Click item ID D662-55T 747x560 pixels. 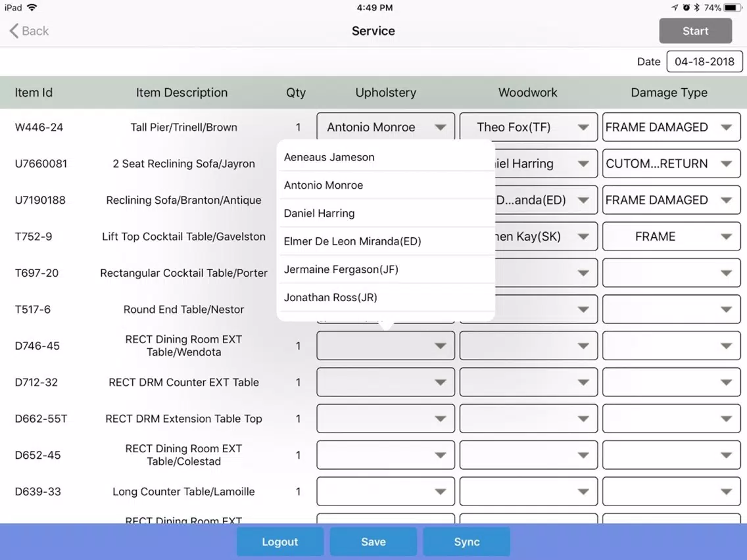point(41,419)
